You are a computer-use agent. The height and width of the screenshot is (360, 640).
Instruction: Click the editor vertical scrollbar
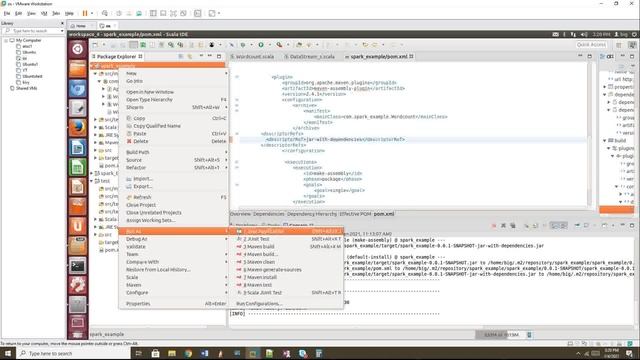point(589,135)
